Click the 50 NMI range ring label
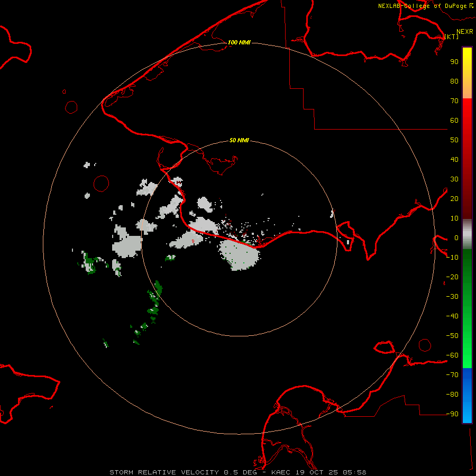This screenshot has width=476, height=476. (239, 140)
